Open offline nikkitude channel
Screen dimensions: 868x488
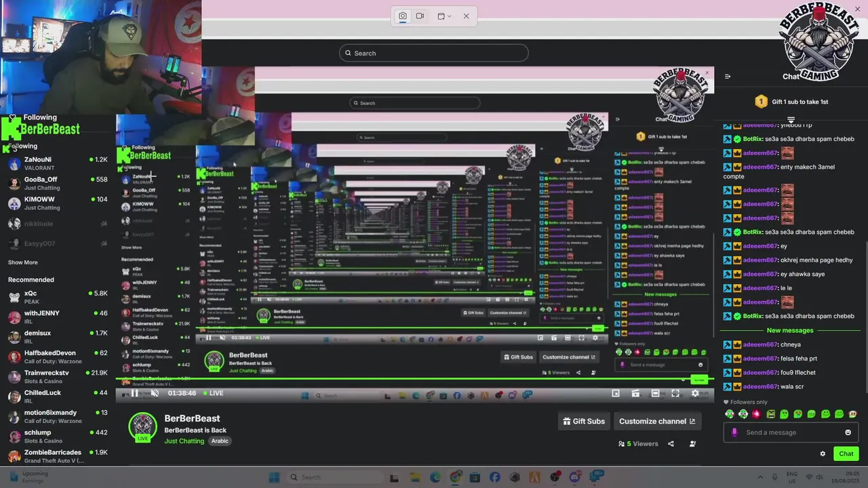click(x=57, y=224)
